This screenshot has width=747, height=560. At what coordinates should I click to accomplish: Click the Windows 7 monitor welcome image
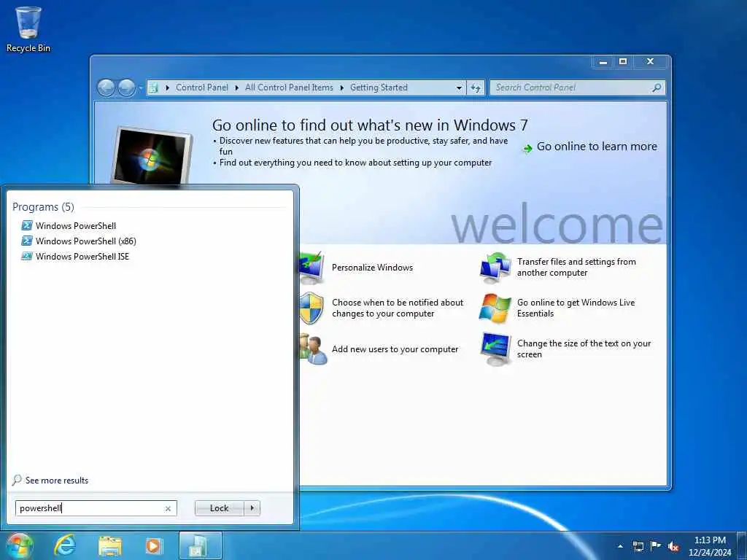152,156
